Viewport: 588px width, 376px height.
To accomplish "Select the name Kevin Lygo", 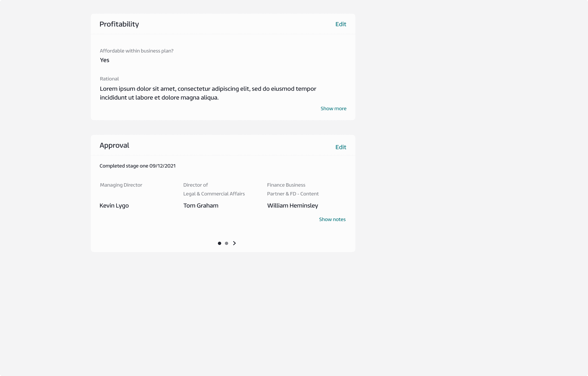I will [x=114, y=206].
